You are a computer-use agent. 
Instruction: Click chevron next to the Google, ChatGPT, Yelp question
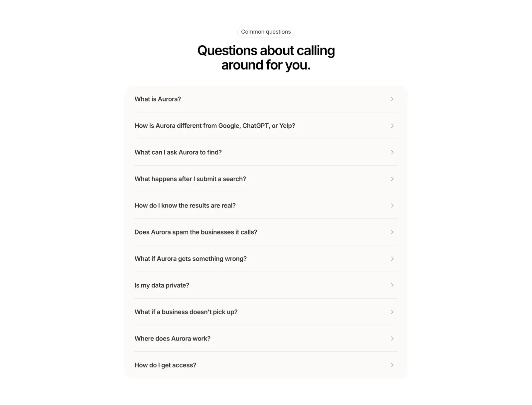tap(392, 126)
